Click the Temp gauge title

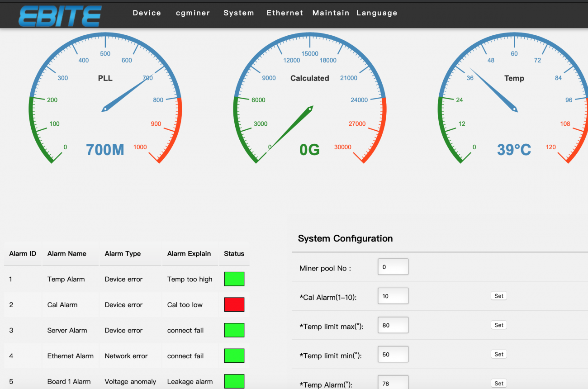(514, 78)
